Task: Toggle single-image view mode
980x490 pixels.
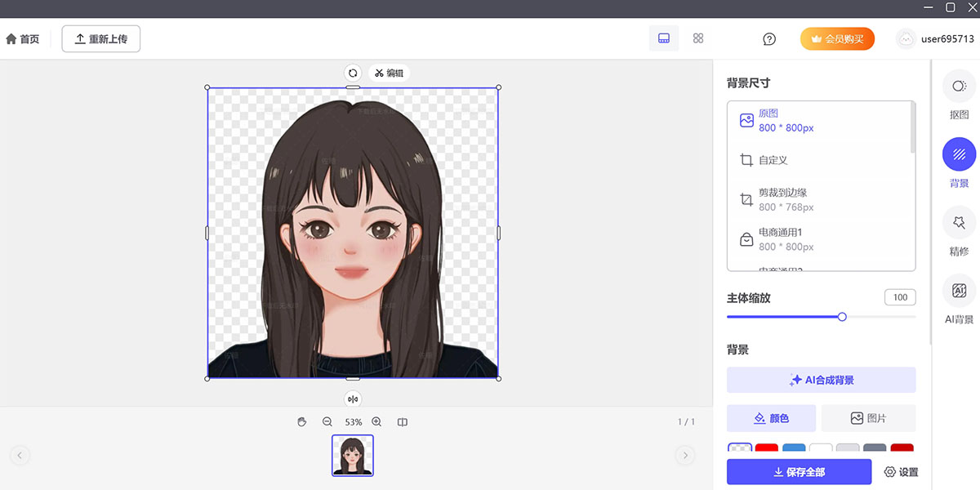Action: click(663, 38)
